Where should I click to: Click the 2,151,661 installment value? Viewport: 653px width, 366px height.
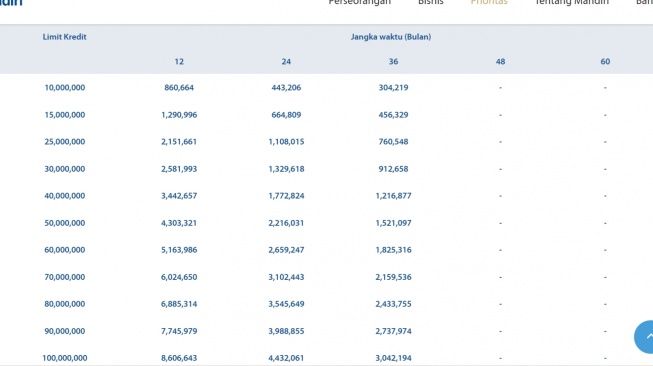tap(179, 142)
